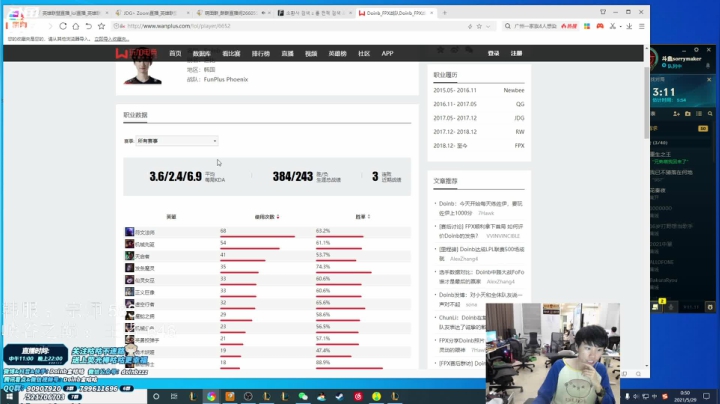Viewport: 720px width, 404px height.
Task: Open notification center icon in system tray
Action: (706, 396)
